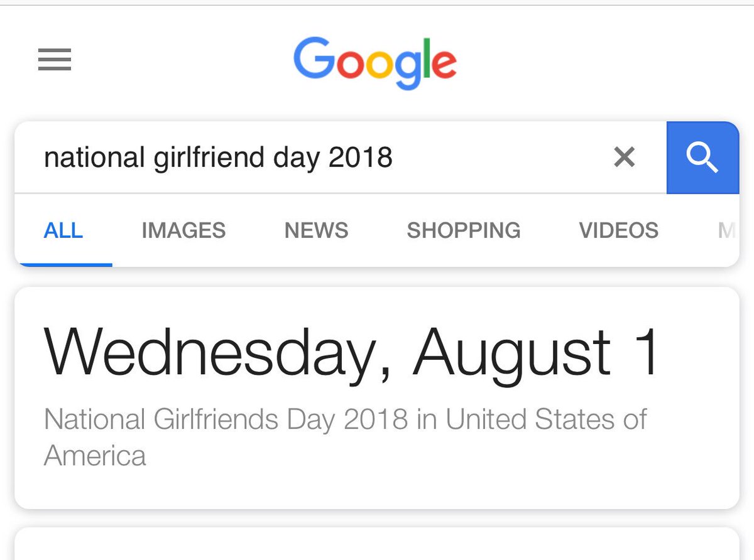Image resolution: width=754 pixels, height=560 pixels.
Task: Tap the Google logo
Action: click(375, 63)
